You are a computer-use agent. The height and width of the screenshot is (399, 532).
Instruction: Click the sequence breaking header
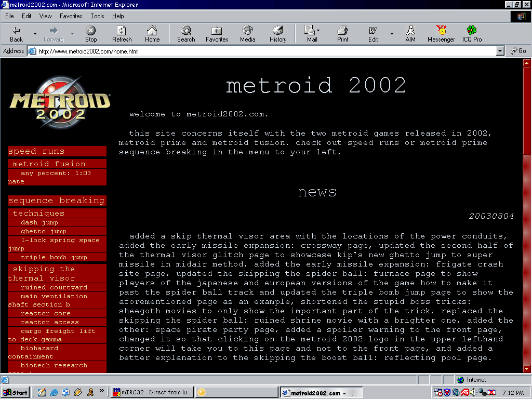(56, 201)
